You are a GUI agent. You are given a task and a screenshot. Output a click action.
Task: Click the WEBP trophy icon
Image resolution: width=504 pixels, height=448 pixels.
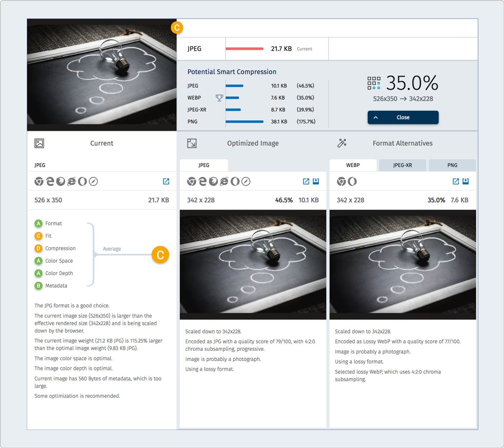point(219,98)
